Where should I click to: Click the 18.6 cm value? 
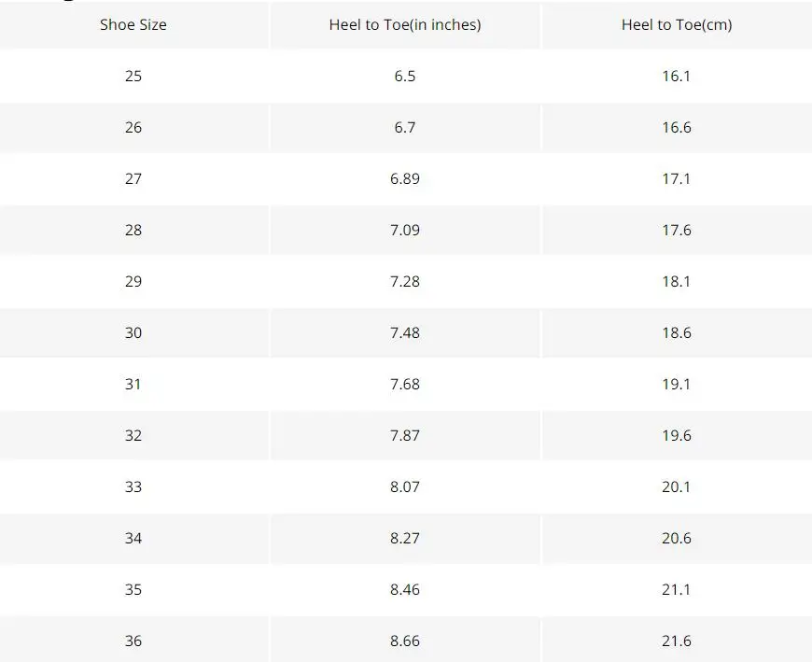point(677,332)
